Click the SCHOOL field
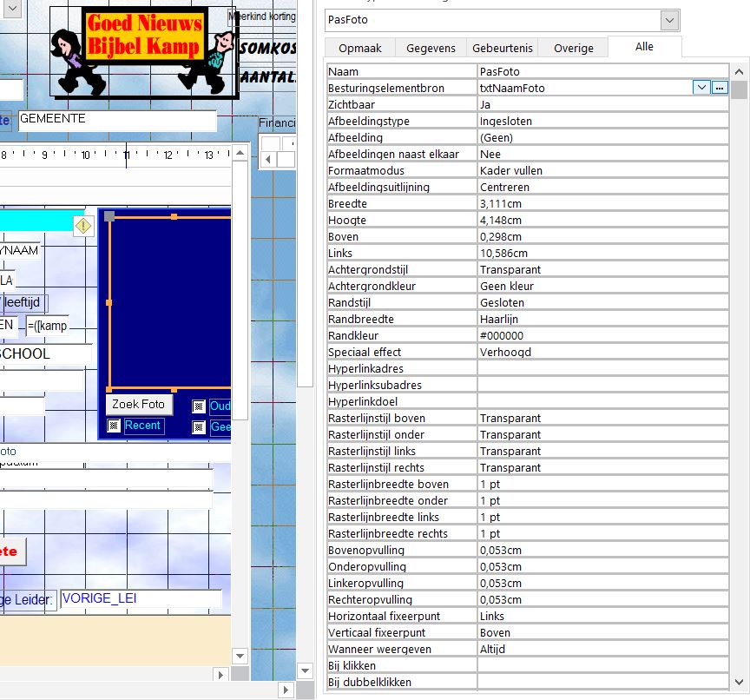 click(x=45, y=354)
